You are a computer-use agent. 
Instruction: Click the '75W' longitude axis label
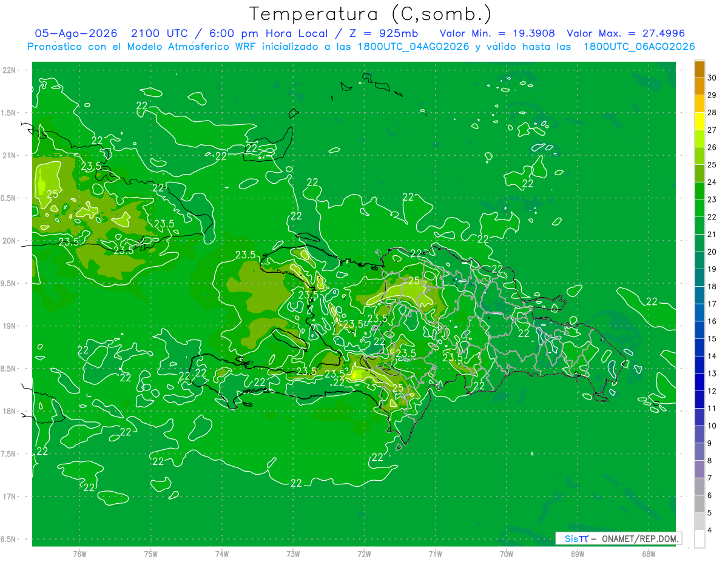point(151,554)
